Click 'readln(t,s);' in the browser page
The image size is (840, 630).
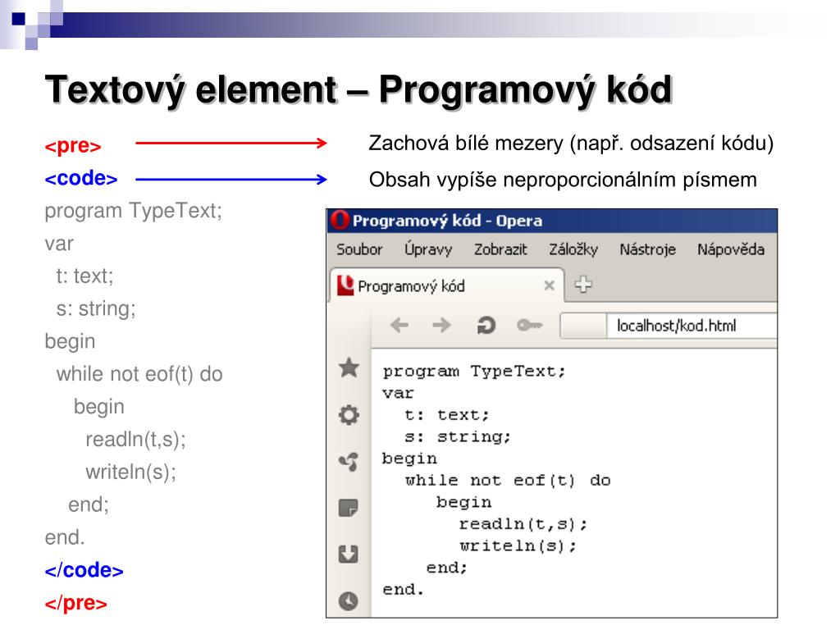523,524
